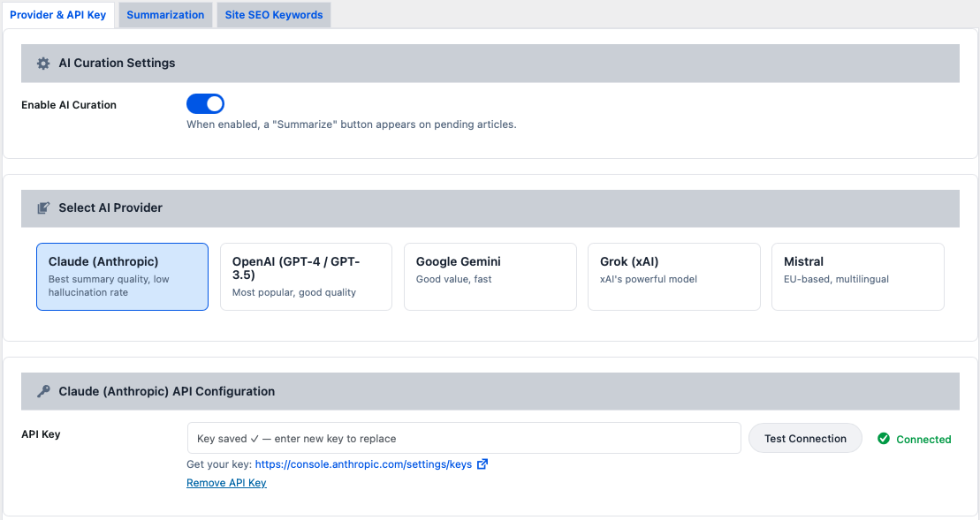Toggle the Enable AI Curation switch
The image size is (980, 520).
coord(205,103)
